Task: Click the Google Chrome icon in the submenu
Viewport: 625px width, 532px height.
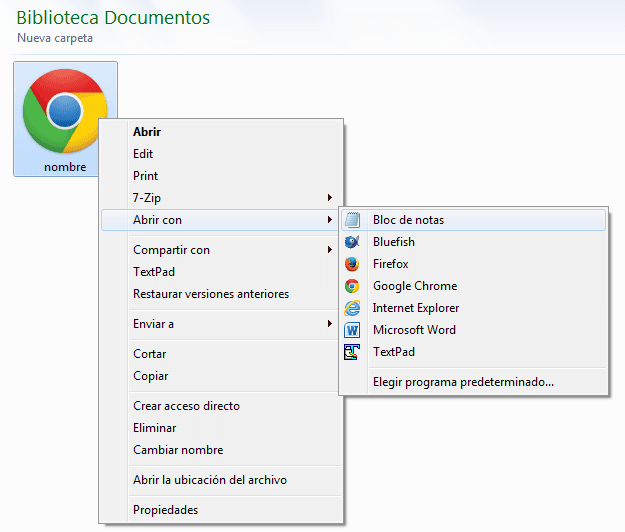Action: (x=352, y=286)
